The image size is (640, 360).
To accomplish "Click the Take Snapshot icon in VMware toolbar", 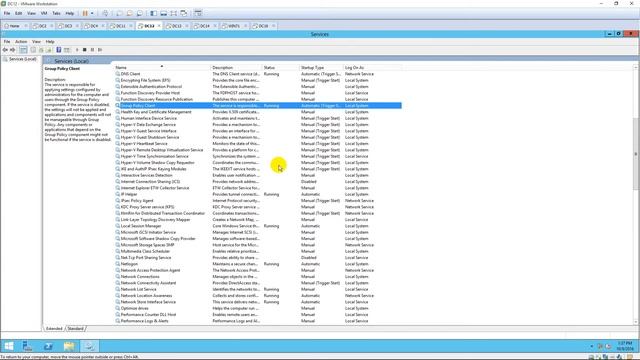I will click(x=120, y=13).
